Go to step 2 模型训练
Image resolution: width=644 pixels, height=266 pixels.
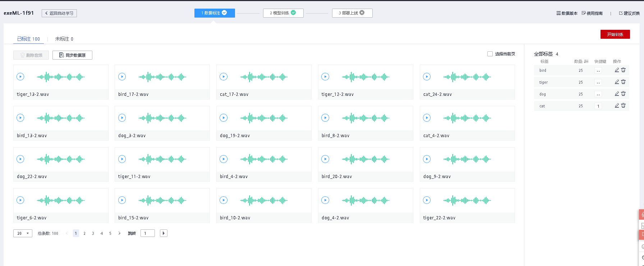point(283,13)
